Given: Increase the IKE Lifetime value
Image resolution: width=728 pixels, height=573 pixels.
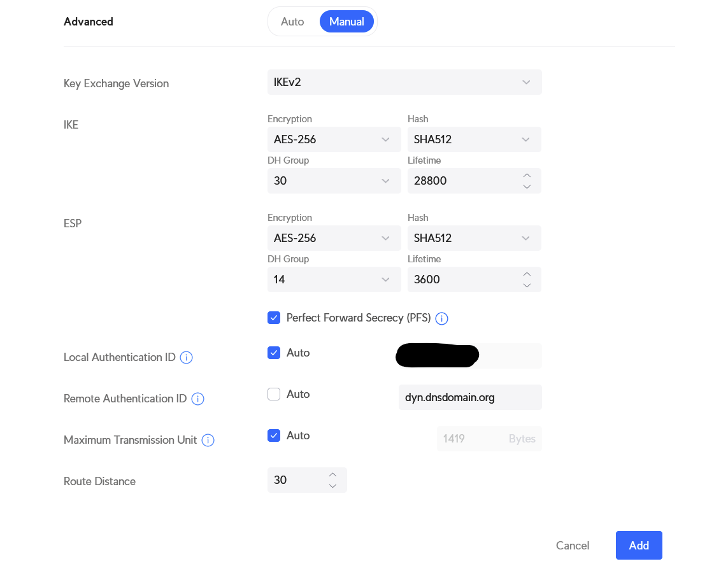Looking at the screenshot, I should coord(527,175).
